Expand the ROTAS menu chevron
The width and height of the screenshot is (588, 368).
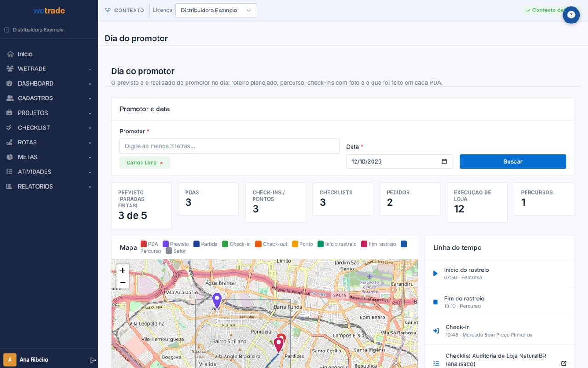click(90, 143)
